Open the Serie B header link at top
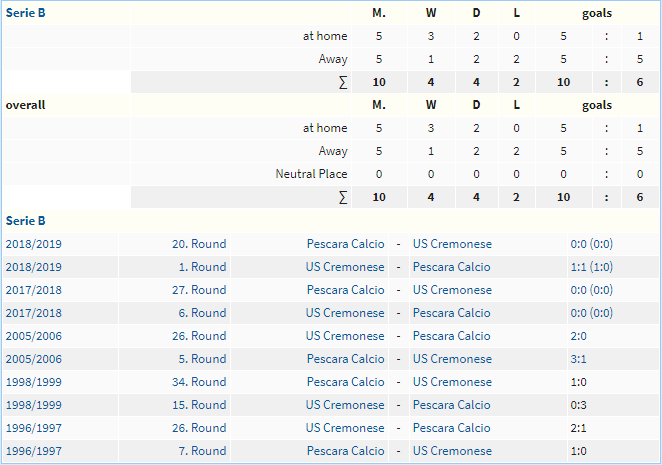The image size is (662, 465). point(25,13)
